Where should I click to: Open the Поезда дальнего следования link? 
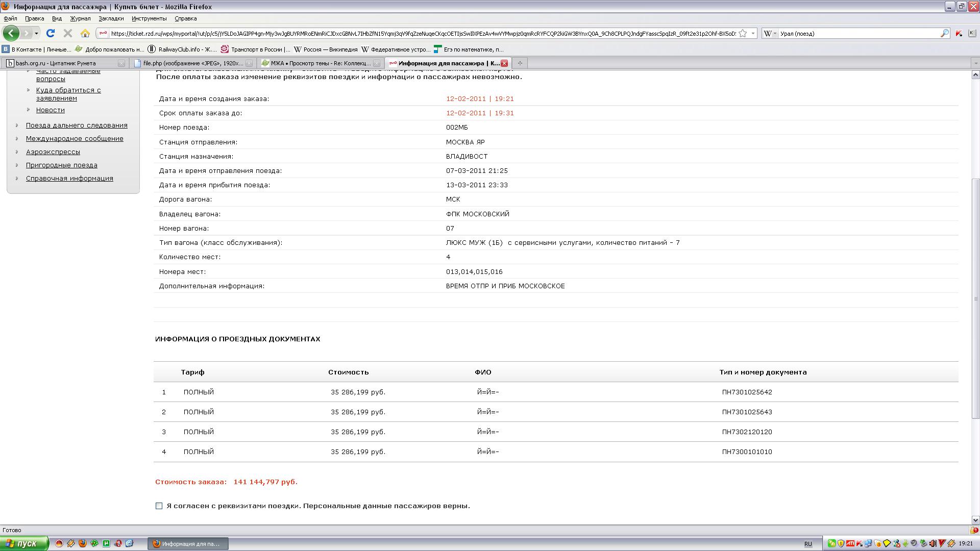[77, 126]
